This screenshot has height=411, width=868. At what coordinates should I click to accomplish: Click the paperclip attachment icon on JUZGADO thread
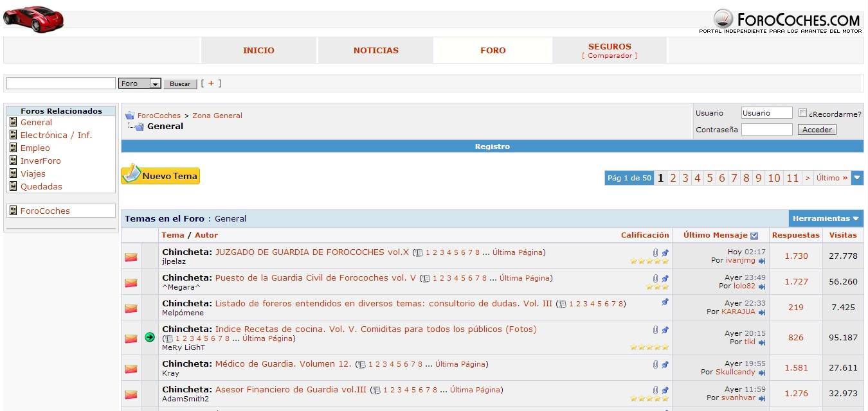(656, 253)
